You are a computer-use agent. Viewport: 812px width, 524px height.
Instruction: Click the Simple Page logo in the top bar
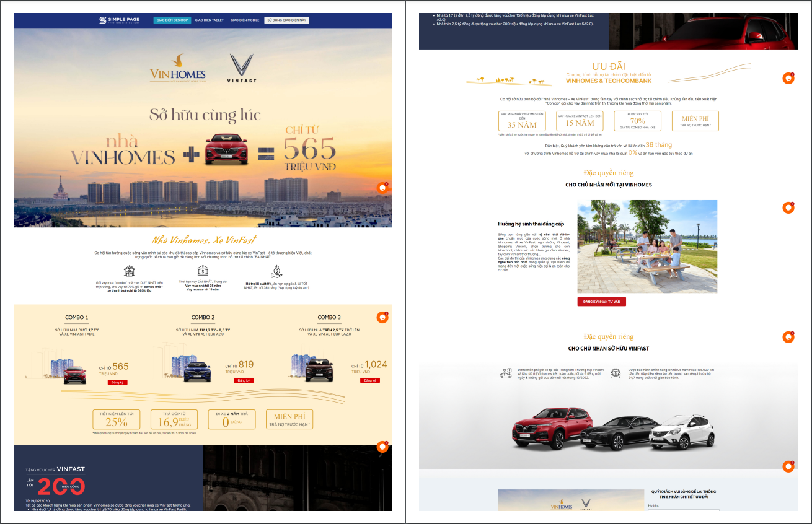119,20
